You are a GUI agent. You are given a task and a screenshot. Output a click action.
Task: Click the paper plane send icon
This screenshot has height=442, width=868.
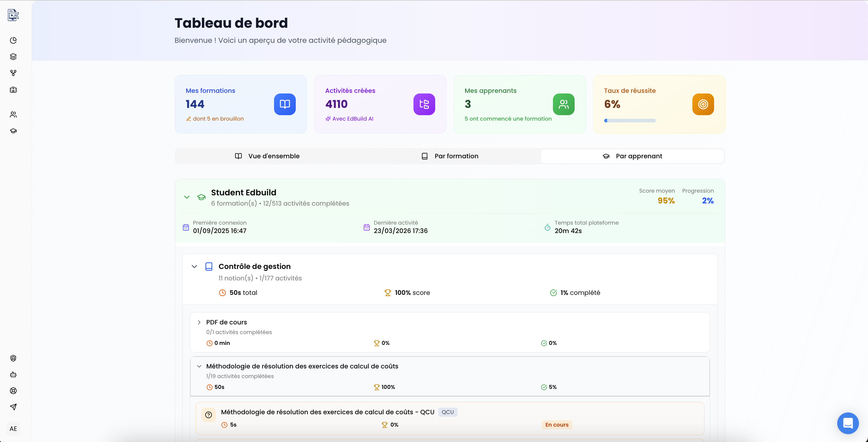[13, 407]
